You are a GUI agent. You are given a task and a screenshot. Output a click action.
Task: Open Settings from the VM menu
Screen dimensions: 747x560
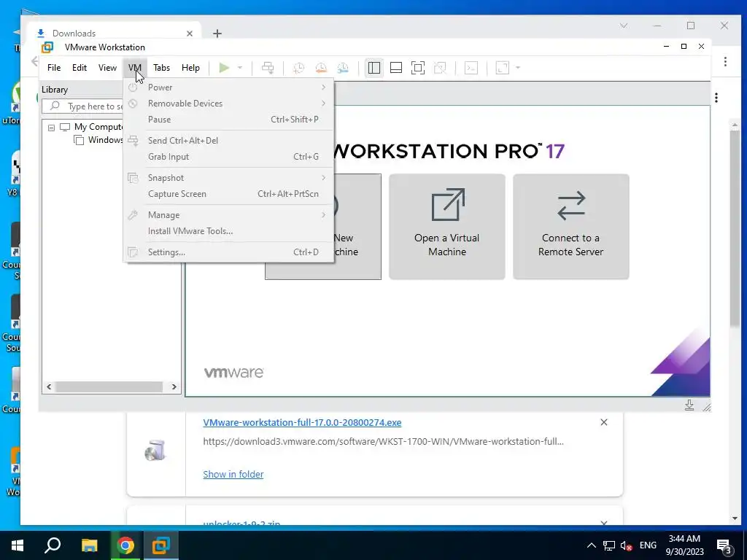(x=228, y=252)
